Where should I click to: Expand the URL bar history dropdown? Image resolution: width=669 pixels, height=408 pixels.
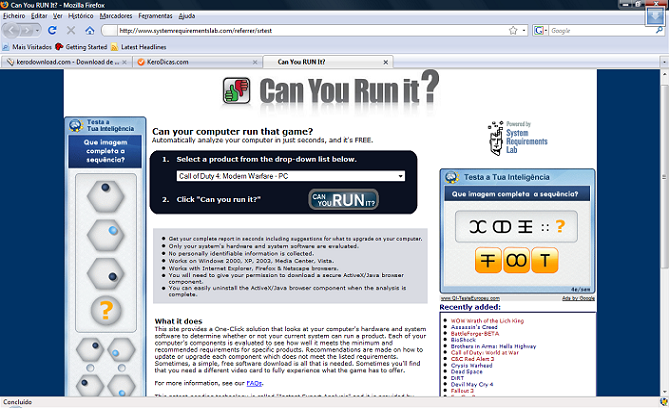click(x=524, y=31)
